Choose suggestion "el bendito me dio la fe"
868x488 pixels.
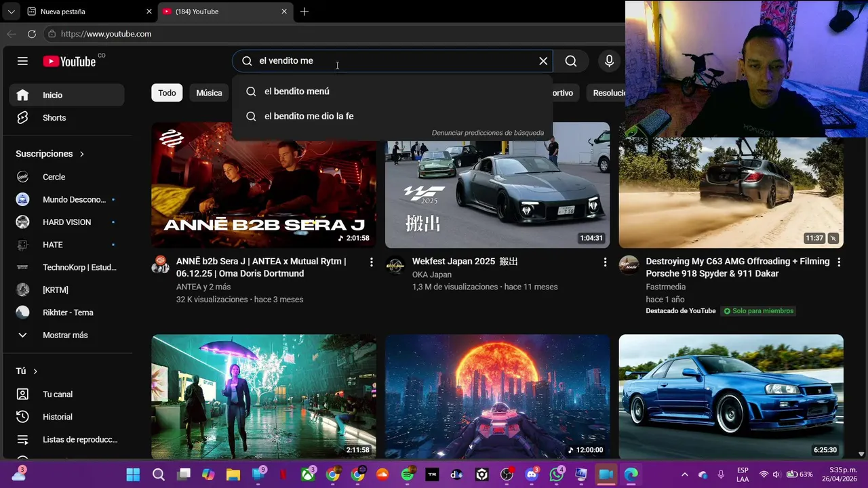(393, 116)
